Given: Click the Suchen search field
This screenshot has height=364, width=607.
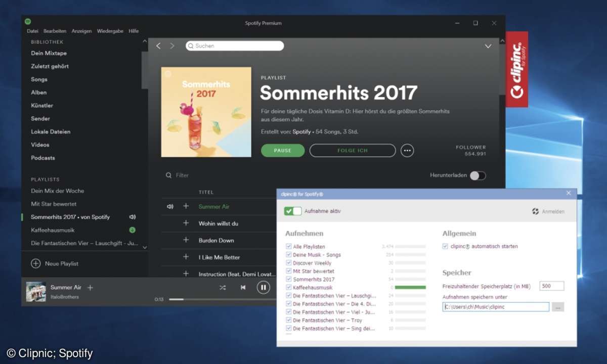Looking at the screenshot, I should (235, 46).
